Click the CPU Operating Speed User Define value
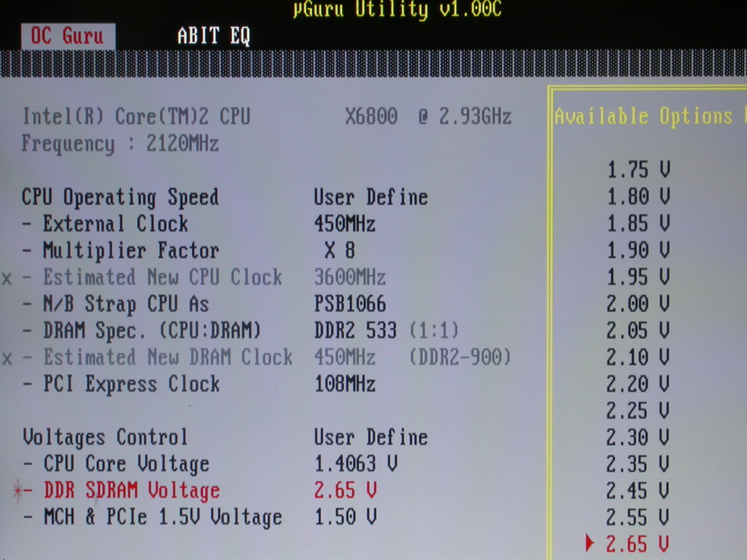747x560 pixels. coord(371,198)
